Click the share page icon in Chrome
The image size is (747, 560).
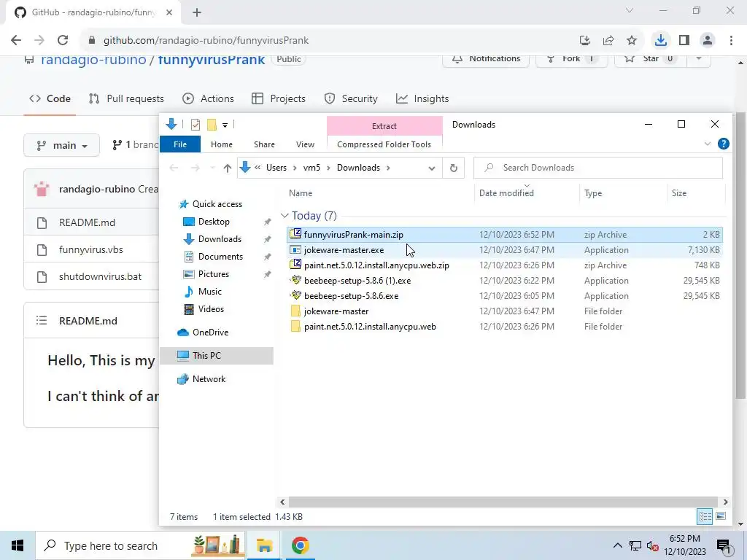click(608, 41)
